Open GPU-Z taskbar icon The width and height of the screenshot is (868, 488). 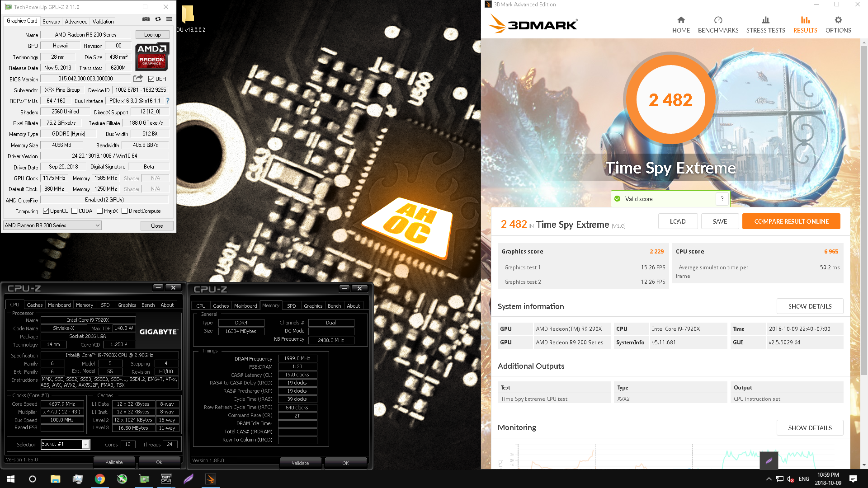144,479
